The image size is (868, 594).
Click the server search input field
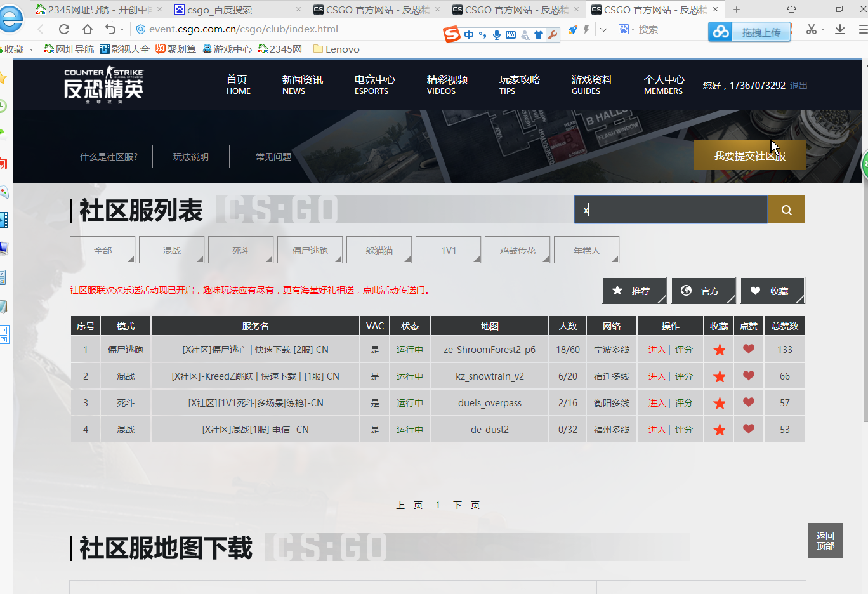pyautogui.click(x=671, y=210)
